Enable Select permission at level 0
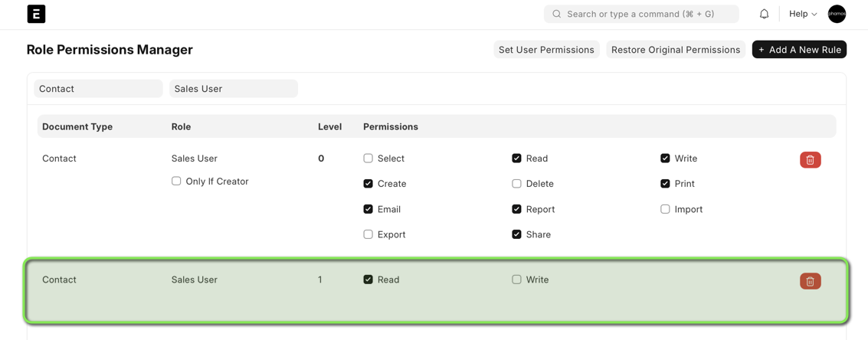The height and width of the screenshot is (340, 868). tap(368, 159)
